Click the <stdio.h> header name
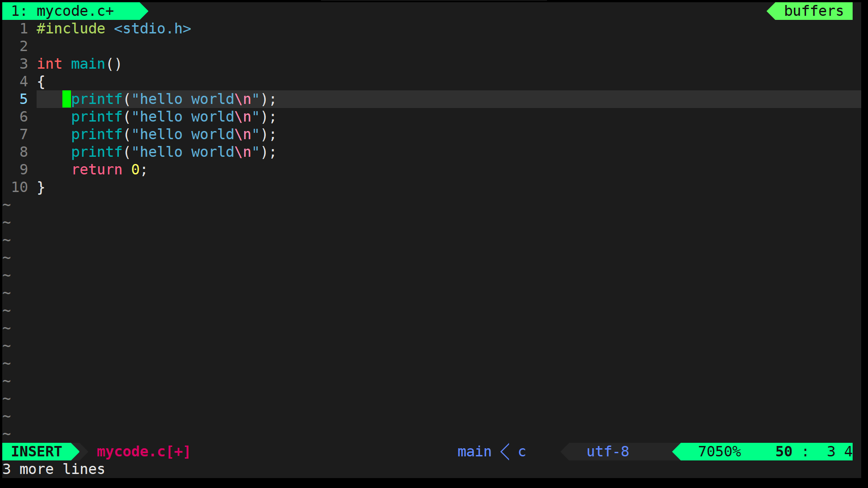Image resolution: width=868 pixels, height=488 pixels. [x=152, y=28]
